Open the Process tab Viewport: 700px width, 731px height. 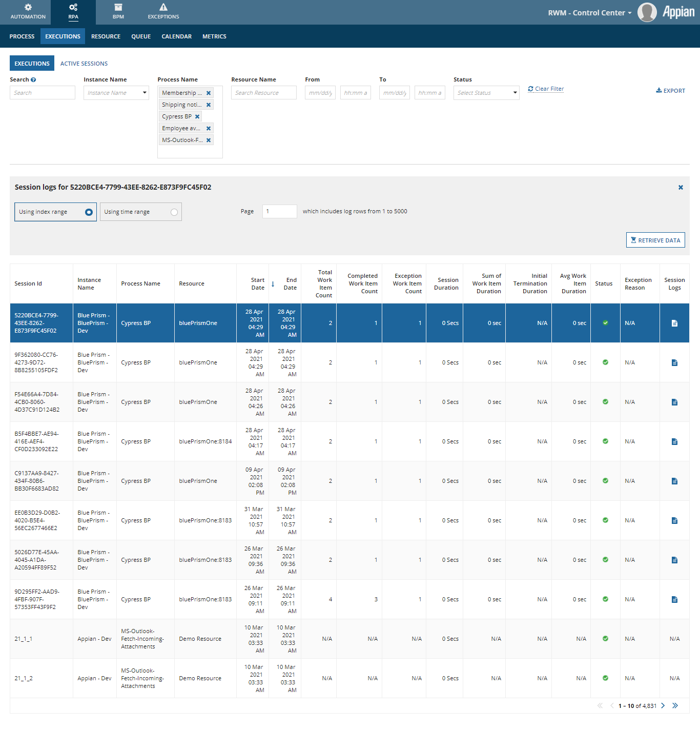(22, 36)
